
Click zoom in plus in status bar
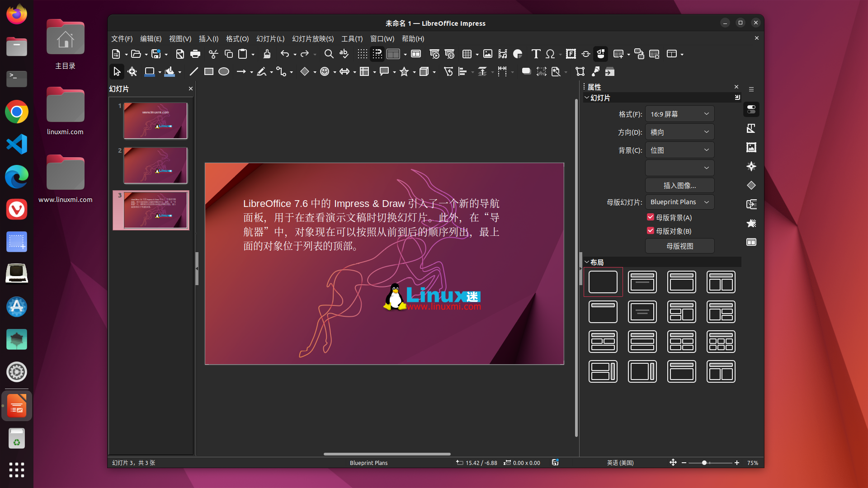[x=737, y=463]
